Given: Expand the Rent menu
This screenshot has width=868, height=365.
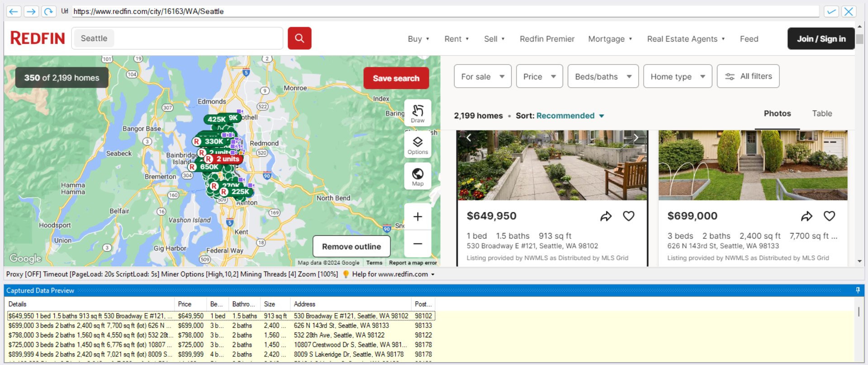Looking at the screenshot, I should [456, 39].
